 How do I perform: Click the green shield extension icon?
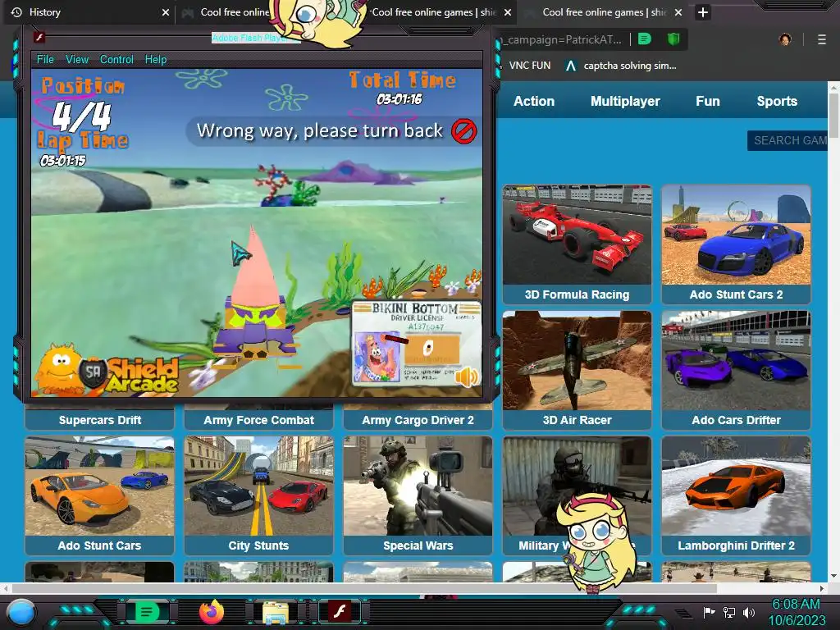click(673, 39)
